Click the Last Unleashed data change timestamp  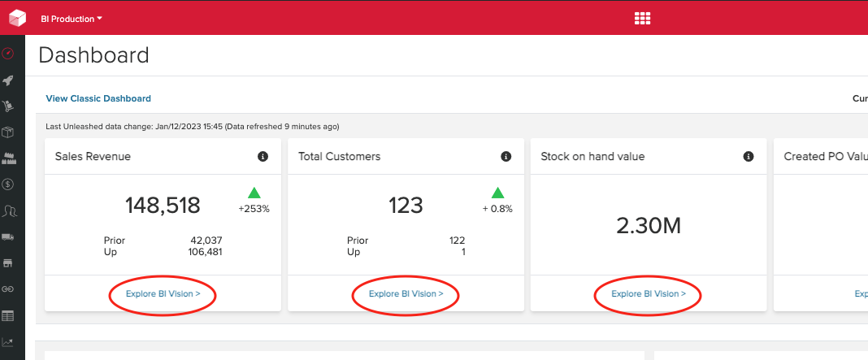[193, 127]
